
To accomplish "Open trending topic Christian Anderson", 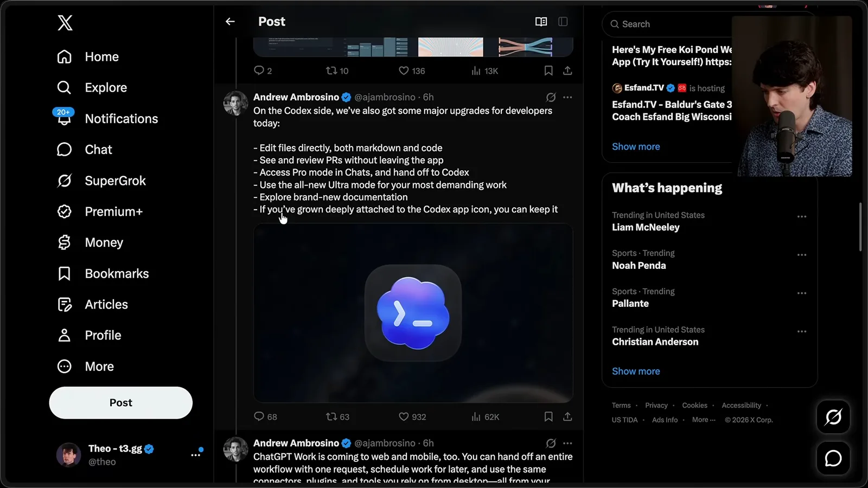I will coord(655,342).
